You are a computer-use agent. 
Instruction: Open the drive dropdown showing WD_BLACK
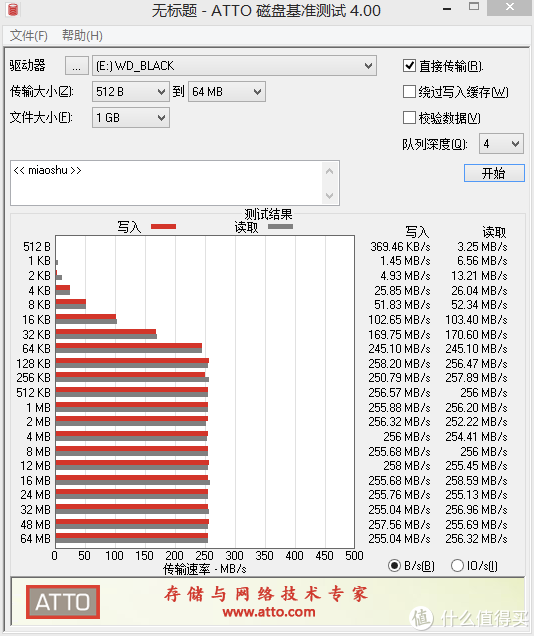pos(234,66)
